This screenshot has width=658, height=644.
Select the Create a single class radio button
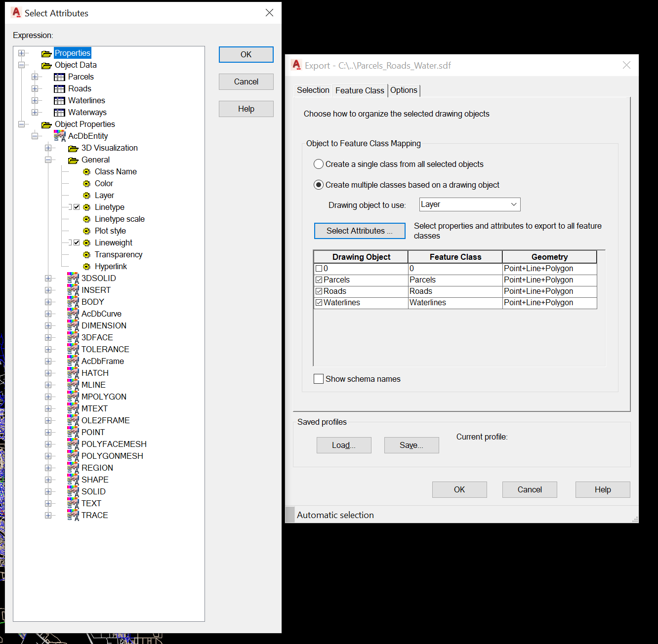point(319,164)
